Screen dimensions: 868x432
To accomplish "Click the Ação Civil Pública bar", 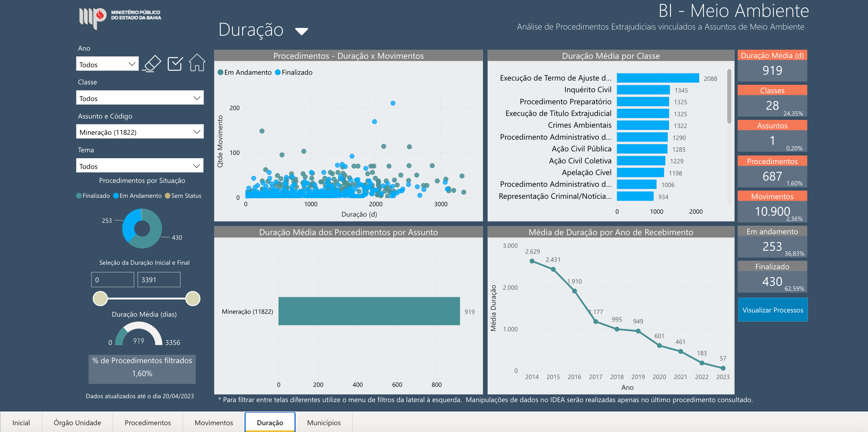I will (x=642, y=149).
